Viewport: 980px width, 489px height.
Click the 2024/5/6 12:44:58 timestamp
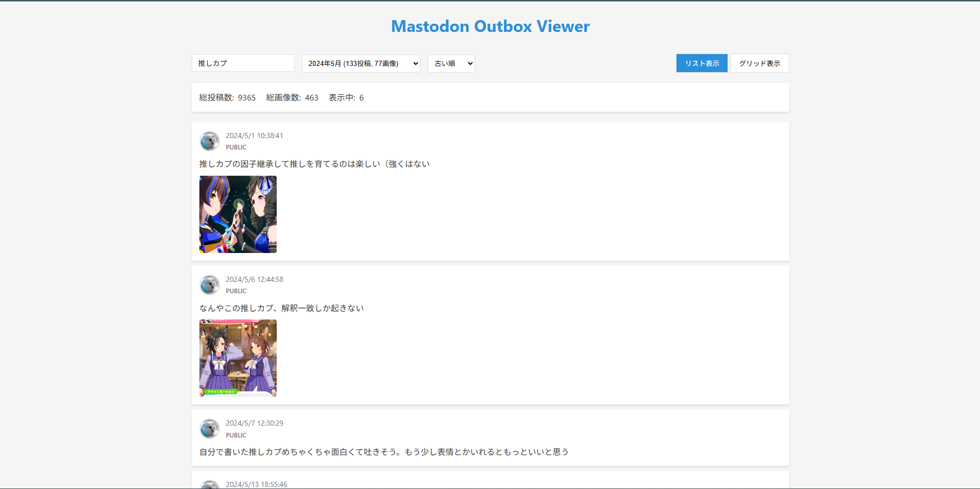255,279
